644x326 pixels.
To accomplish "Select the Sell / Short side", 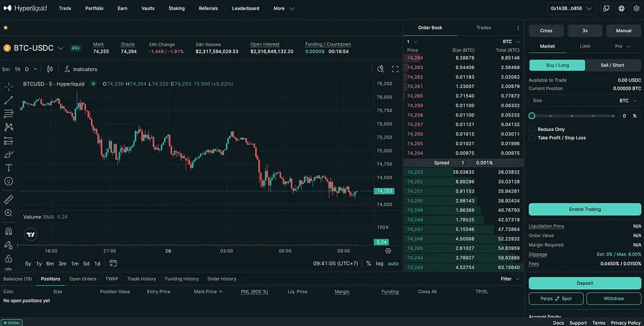I will point(612,65).
